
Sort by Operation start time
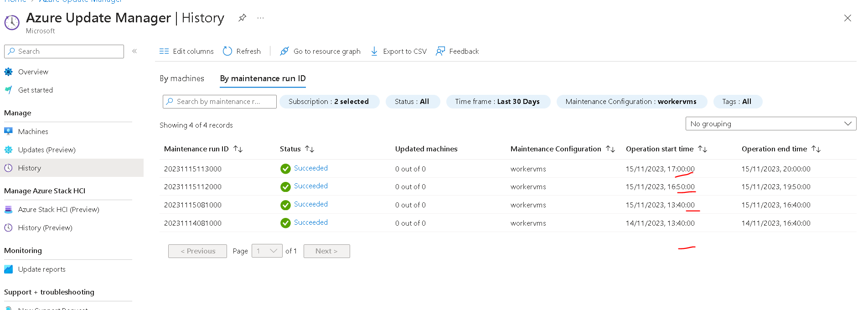[x=666, y=149]
